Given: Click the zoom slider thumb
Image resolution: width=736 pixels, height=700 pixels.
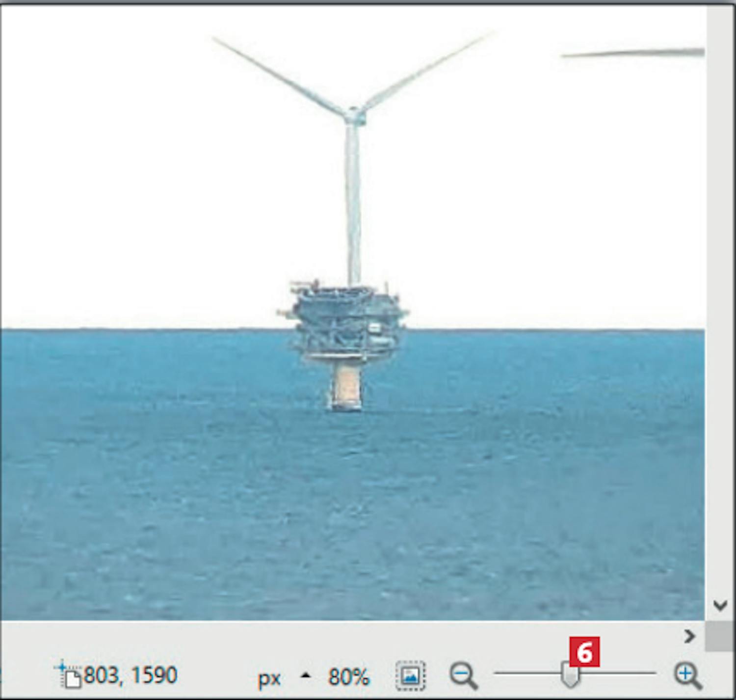Looking at the screenshot, I should pos(570,675).
